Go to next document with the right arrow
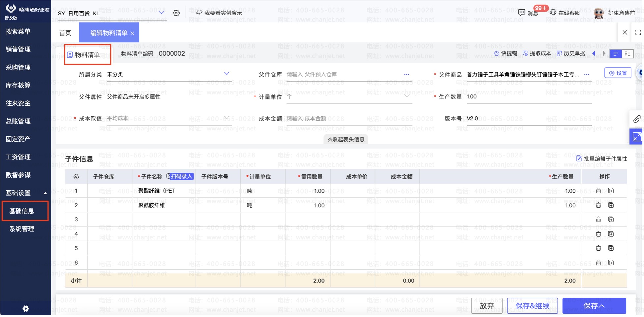This screenshot has height=317, width=644. click(x=604, y=53)
